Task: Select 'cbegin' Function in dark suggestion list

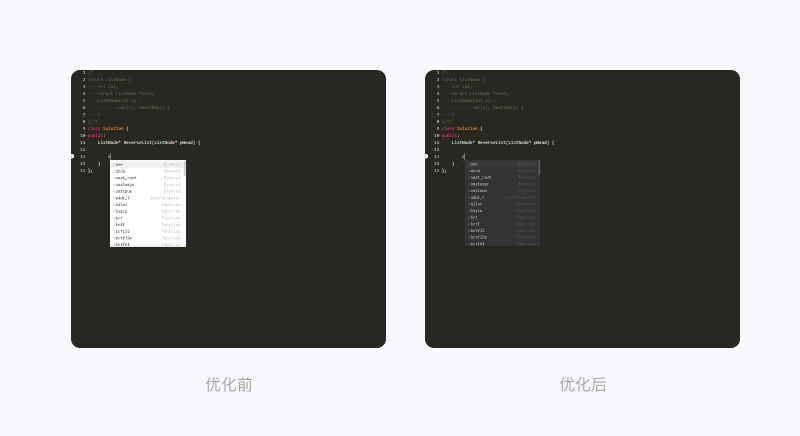Action: click(502, 211)
